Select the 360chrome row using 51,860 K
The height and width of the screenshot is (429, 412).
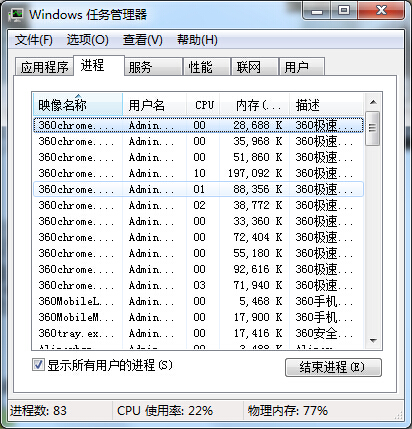[x=198, y=157]
